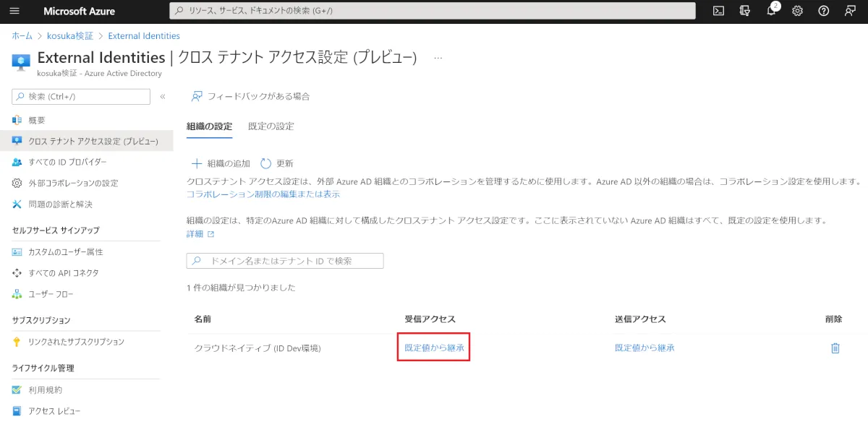The width and height of the screenshot is (868, 427).
Task: Click the 更新 refresh button
Action: (276, 164)
